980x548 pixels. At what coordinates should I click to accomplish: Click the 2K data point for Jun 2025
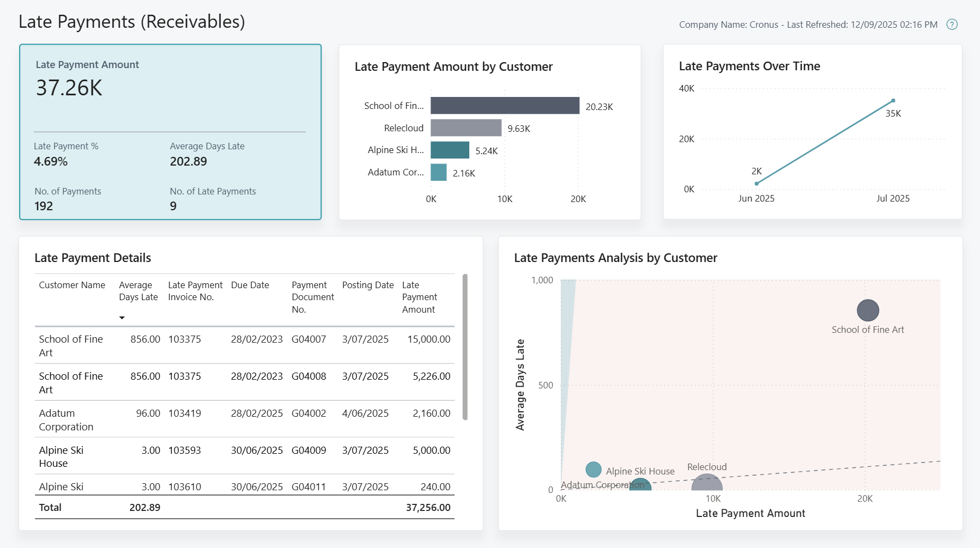757,184
